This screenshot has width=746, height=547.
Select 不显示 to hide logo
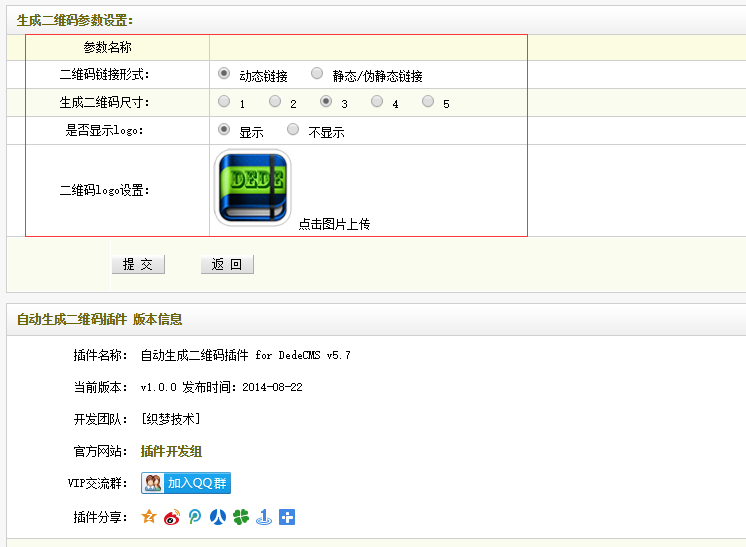tap(293, 129)
